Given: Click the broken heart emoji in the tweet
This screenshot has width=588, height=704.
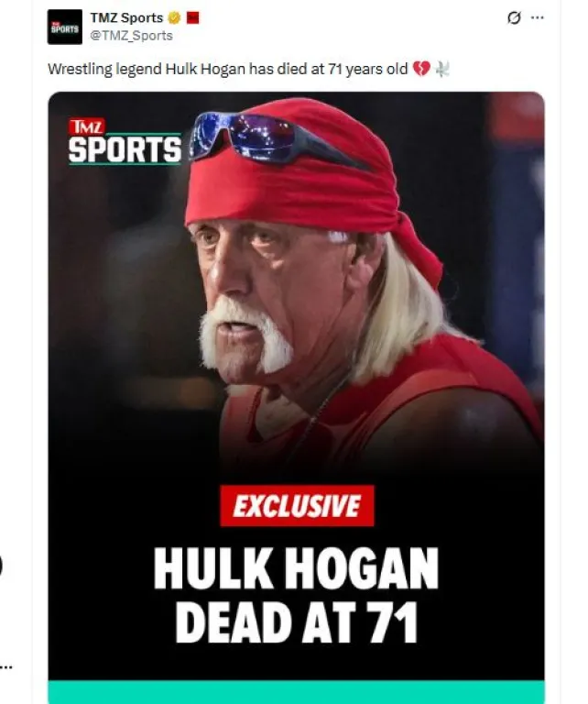Looking at the screenshot, I should tap(421, 69).
